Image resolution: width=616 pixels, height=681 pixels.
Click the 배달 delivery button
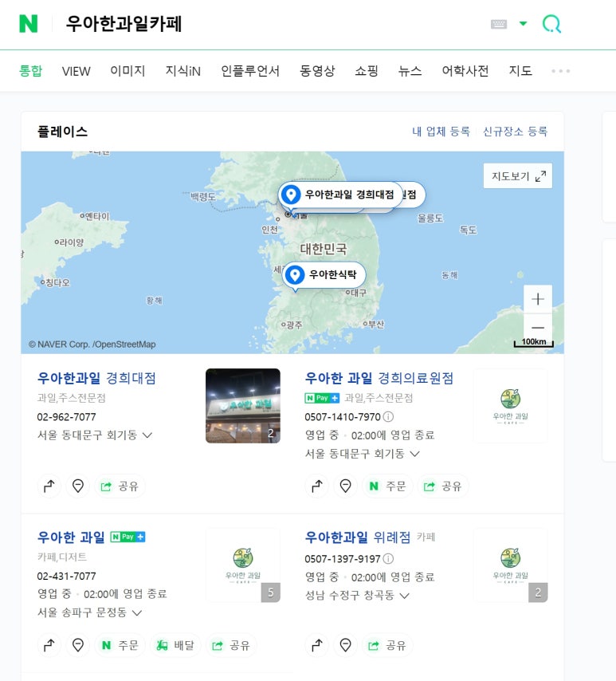point(175,645)
